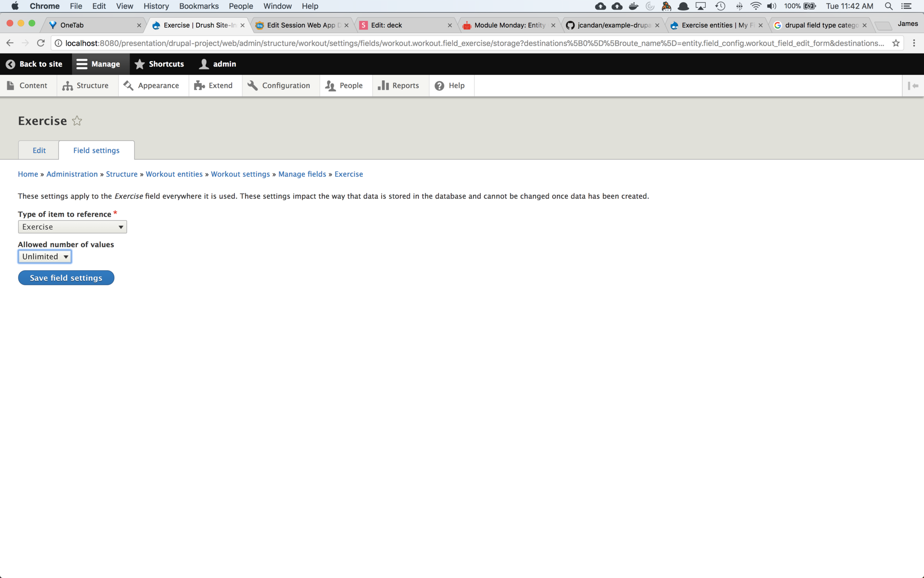Click the admin user icon
This screenshot has height=578, width=924.
[204, 64]
